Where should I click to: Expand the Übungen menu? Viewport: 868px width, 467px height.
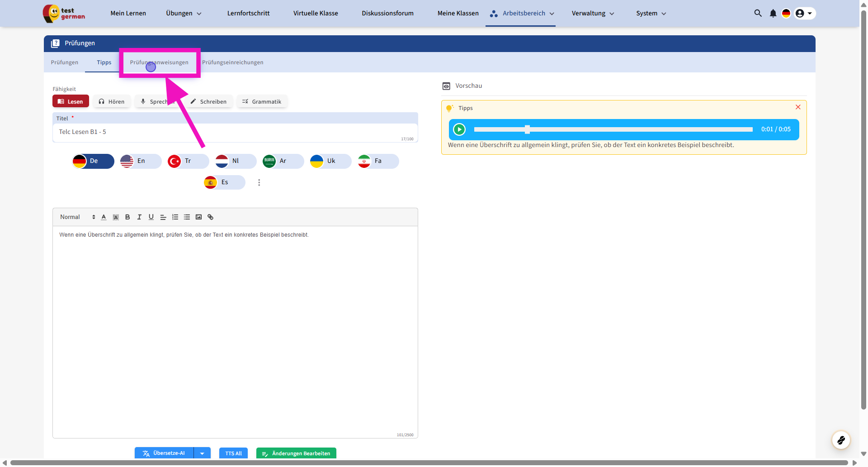(184, 14)
